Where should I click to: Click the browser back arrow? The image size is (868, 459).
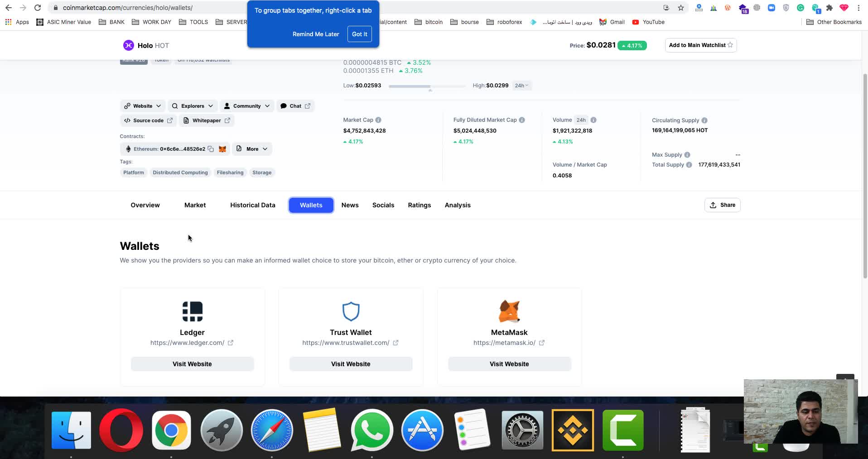(x=9, y=8)
